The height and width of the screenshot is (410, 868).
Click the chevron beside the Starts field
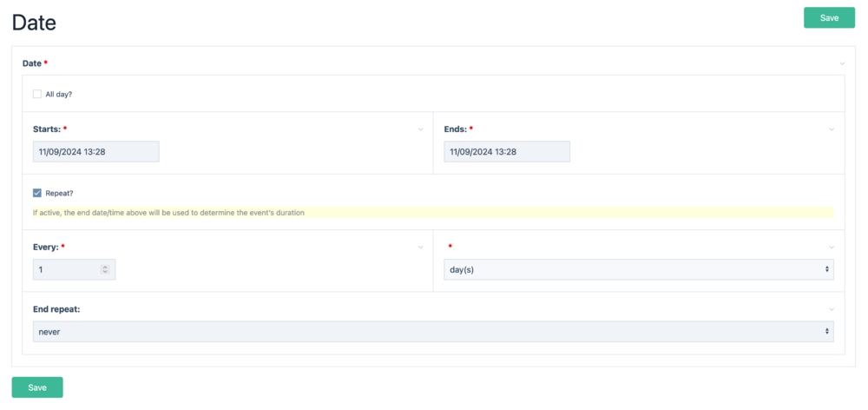coord(421,129)
